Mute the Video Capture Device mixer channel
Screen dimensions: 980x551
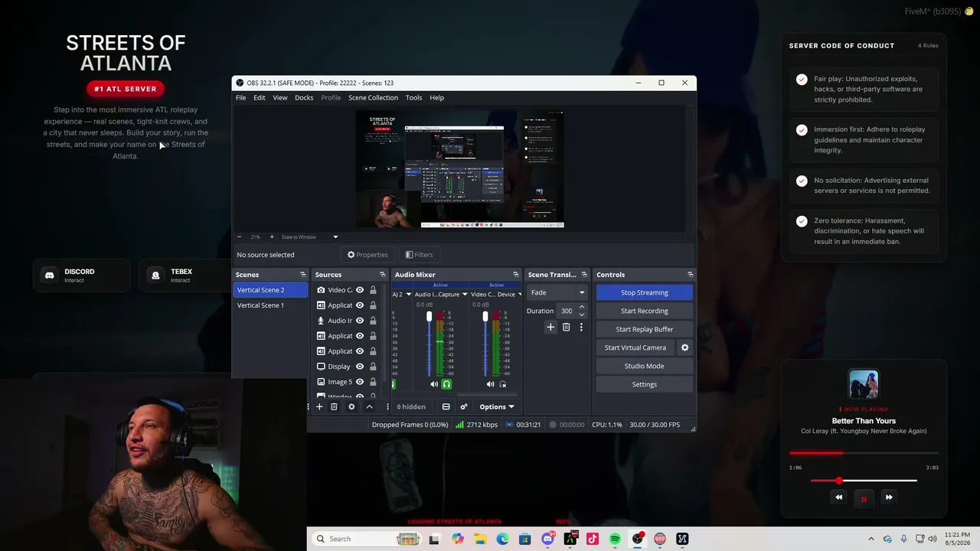(490, 384)
